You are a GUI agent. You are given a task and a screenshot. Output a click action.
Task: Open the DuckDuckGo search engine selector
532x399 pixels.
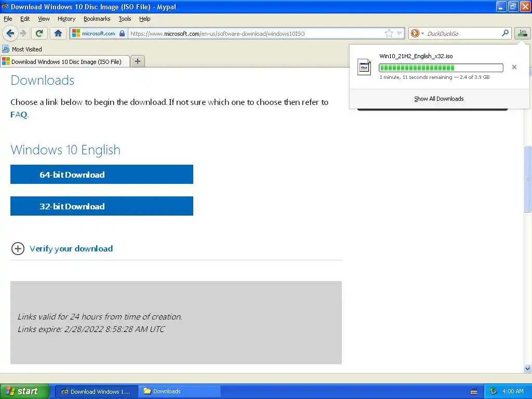pos(417,33)
